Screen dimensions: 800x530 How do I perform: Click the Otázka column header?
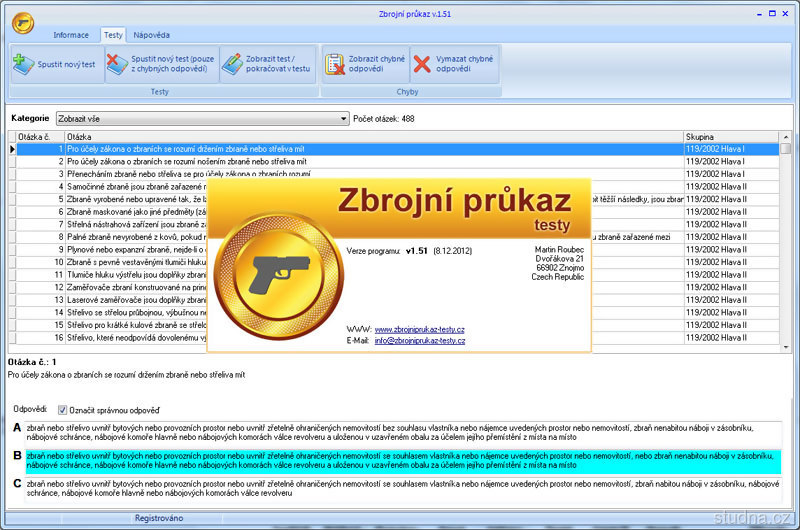click(374, 137)
